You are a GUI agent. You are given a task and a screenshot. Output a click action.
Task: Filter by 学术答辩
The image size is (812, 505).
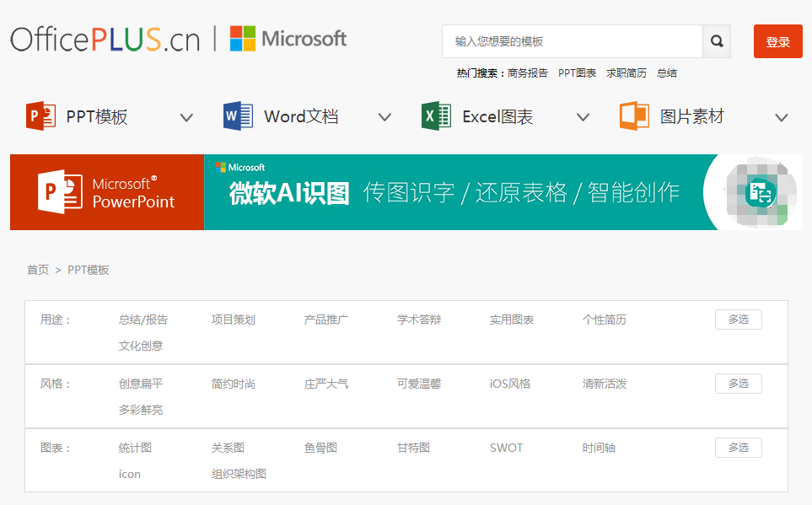[419, 320]
